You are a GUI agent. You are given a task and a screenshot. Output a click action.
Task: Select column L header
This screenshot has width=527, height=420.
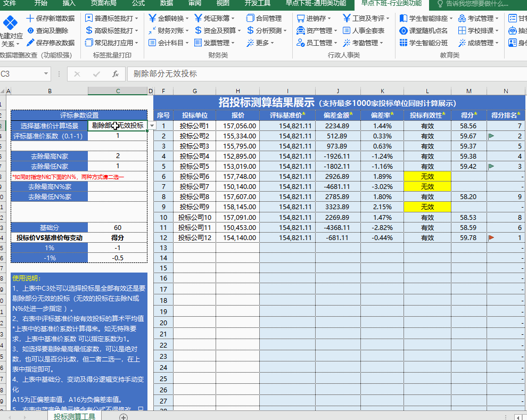coord(427,90)
